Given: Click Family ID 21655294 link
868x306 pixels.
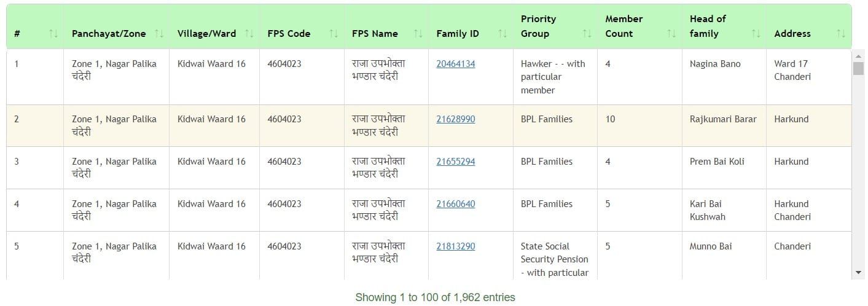Looking at the screenshot, I should (455, 162).
